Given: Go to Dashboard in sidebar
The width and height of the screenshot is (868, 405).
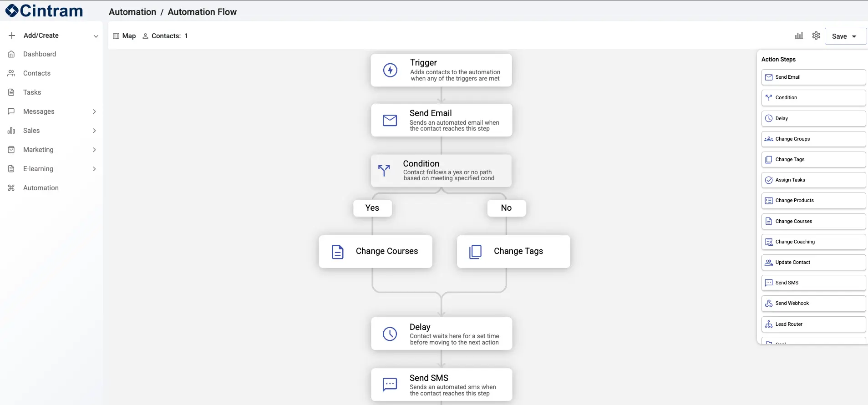Looking at the screenshot, I should tap(40, 54).
